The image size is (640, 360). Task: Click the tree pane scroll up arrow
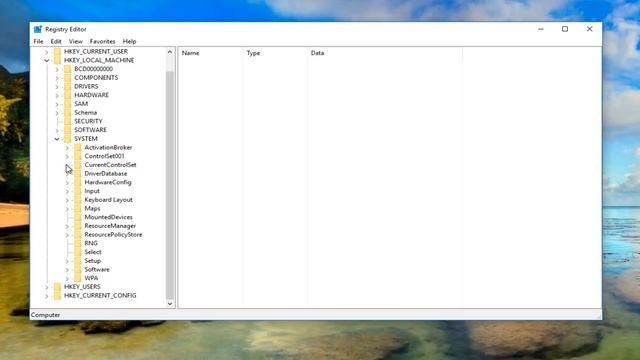click(170, 52)
